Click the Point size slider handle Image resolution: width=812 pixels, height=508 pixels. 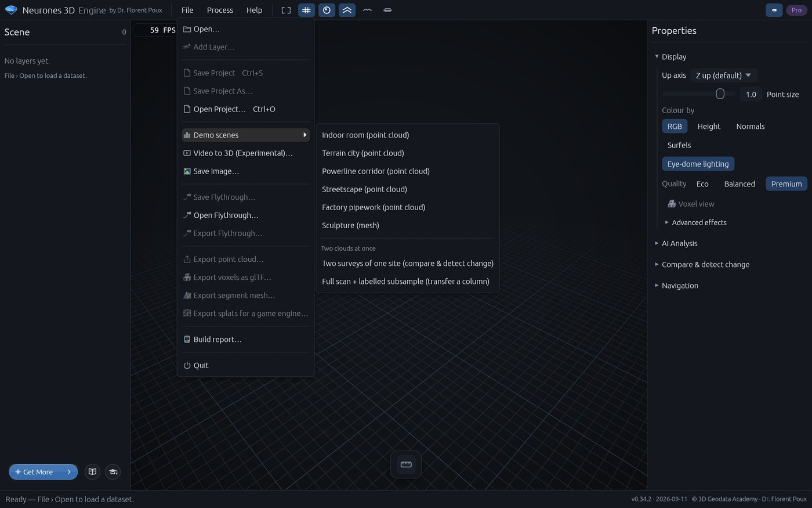coord(720,93)
